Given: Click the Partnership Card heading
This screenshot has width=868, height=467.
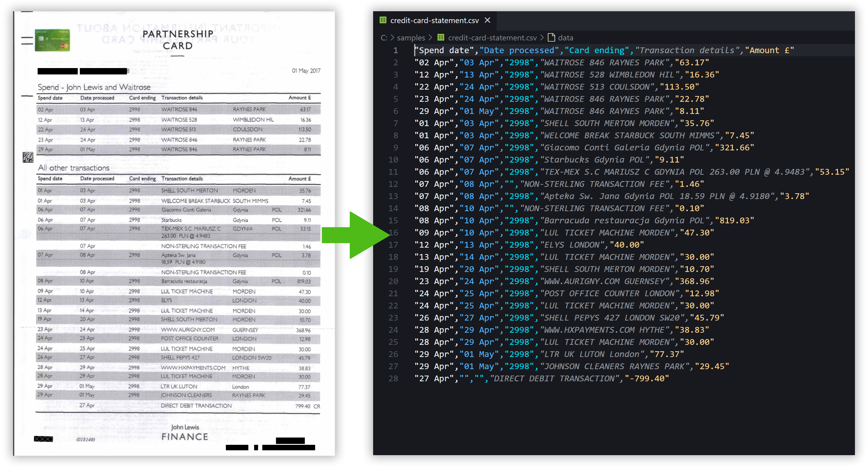Looking at the screenshot, I should tap(178, 40).
